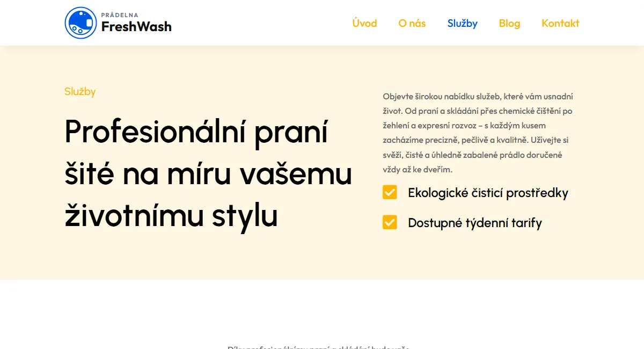Screen dimensions: 644x349
Task: Click the text Dostupné týdenní tarify
Action: click(x=475, y=223)
